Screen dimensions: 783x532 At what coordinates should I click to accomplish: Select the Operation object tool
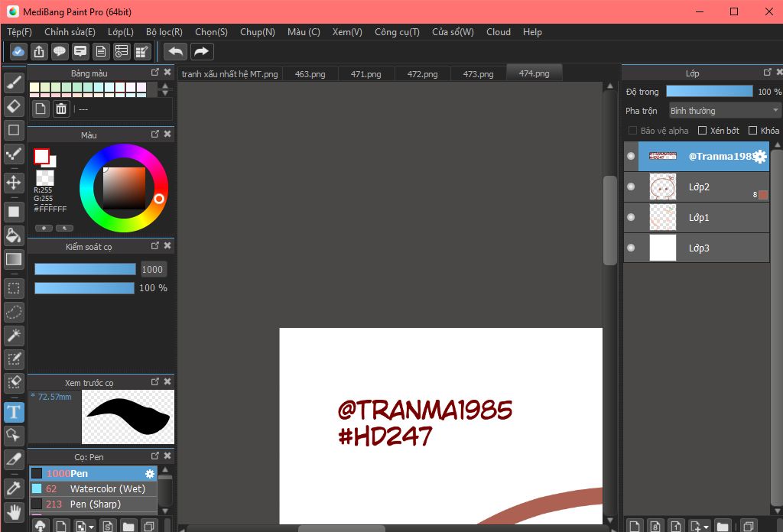coord(14,436)
